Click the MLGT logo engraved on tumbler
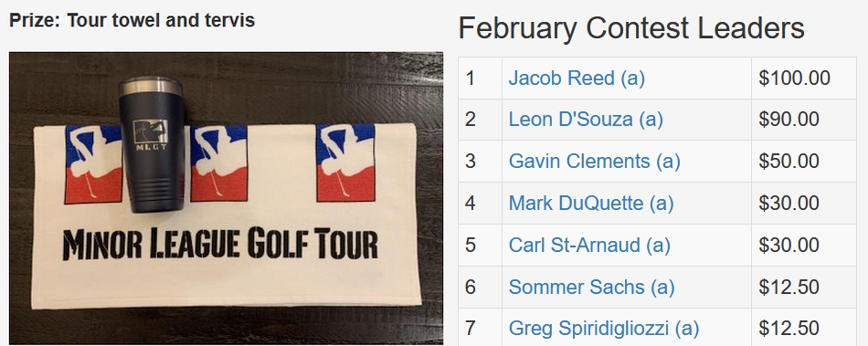 150,135
